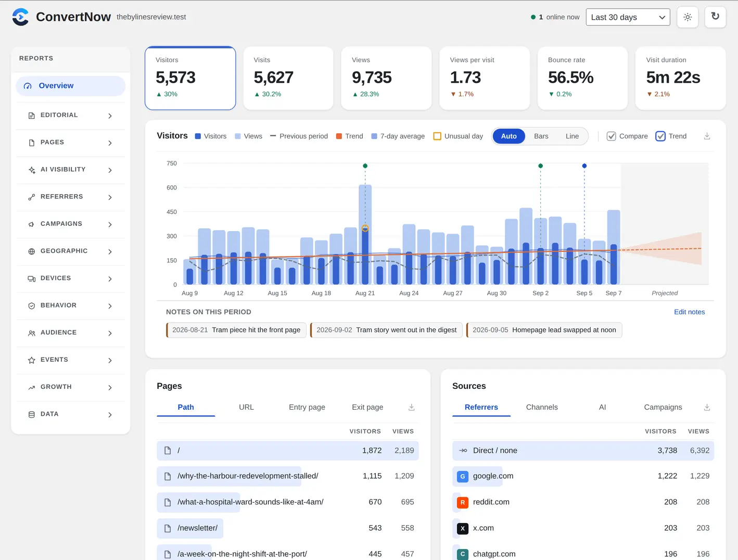Image resolution: width=738 pixels, height=560 pixels.
Task: Click the Geographic globe icon
Action: tap(32, 251)
